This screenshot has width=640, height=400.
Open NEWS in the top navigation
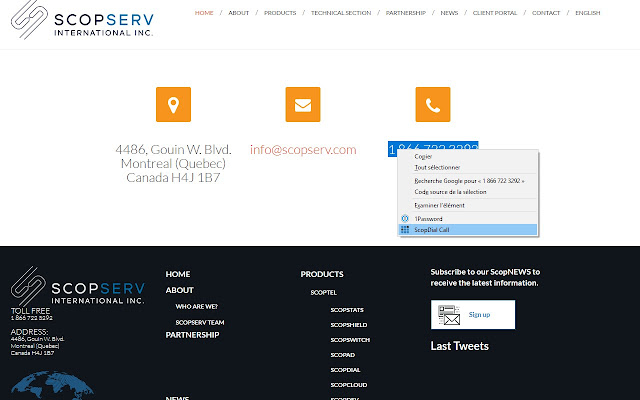(x=449, y=13)
